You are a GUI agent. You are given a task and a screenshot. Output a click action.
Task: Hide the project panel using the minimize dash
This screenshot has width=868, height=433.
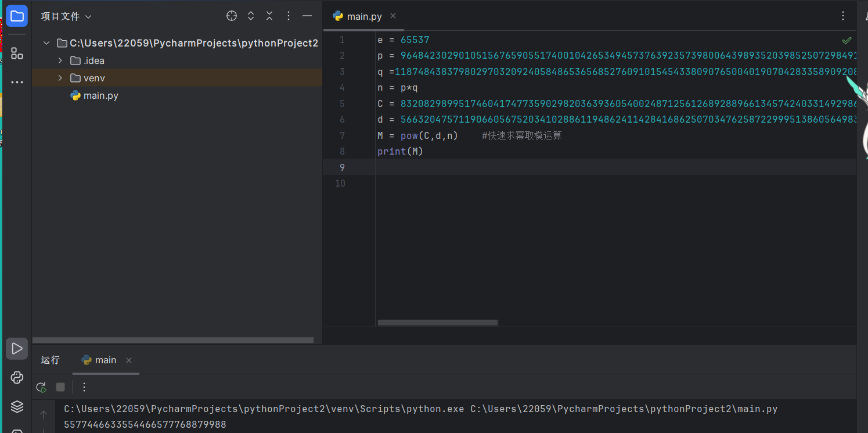[307, 16]
